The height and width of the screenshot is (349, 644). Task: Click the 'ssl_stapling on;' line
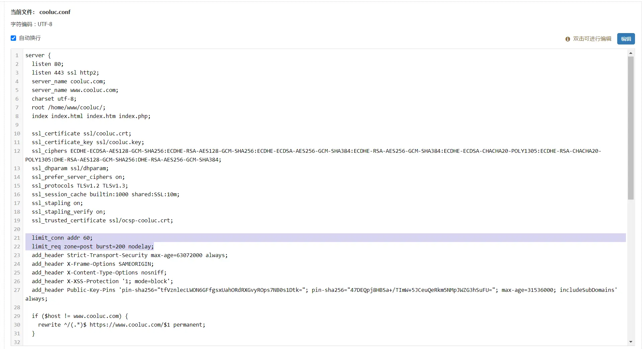pyautogui.click(x=57, y=203)
